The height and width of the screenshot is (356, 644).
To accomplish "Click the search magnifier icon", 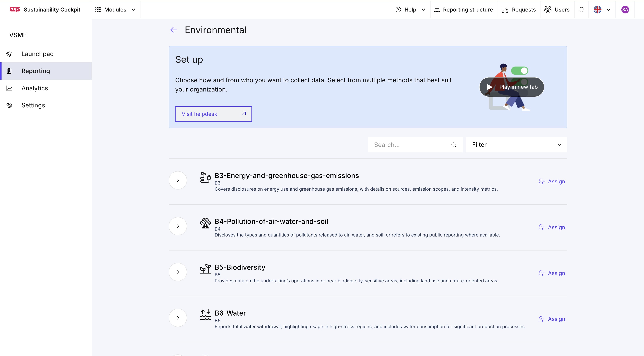I will (x=454, y=145).
